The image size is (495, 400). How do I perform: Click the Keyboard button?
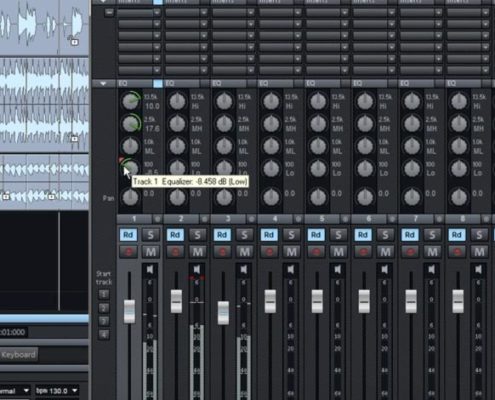[x=19, y=354]
